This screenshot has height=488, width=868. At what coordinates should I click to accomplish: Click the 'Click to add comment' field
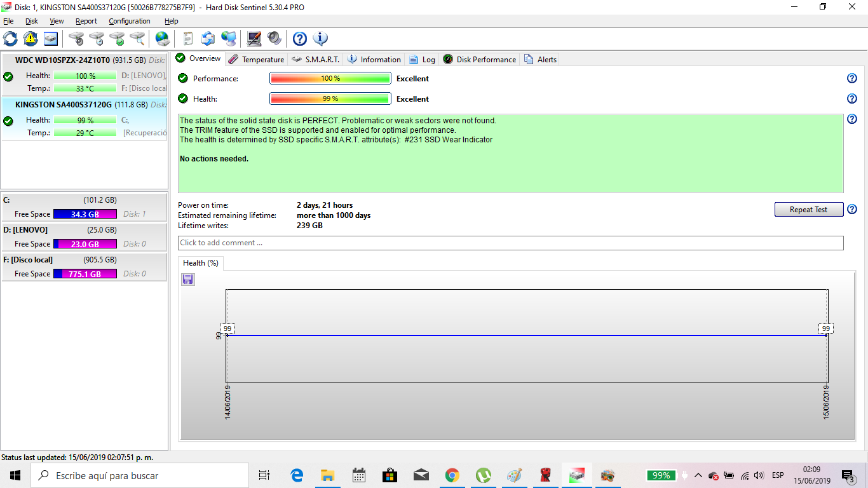[511, 243]
